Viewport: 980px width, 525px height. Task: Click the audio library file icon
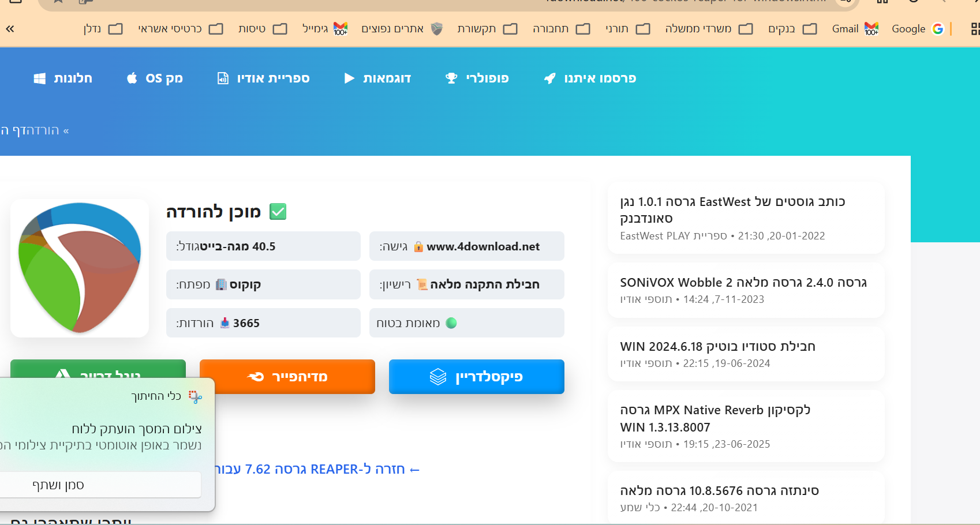[223, 78]
